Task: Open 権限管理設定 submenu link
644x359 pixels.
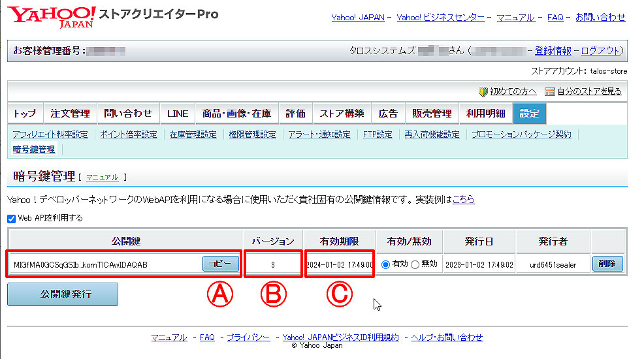Action: 253,134
